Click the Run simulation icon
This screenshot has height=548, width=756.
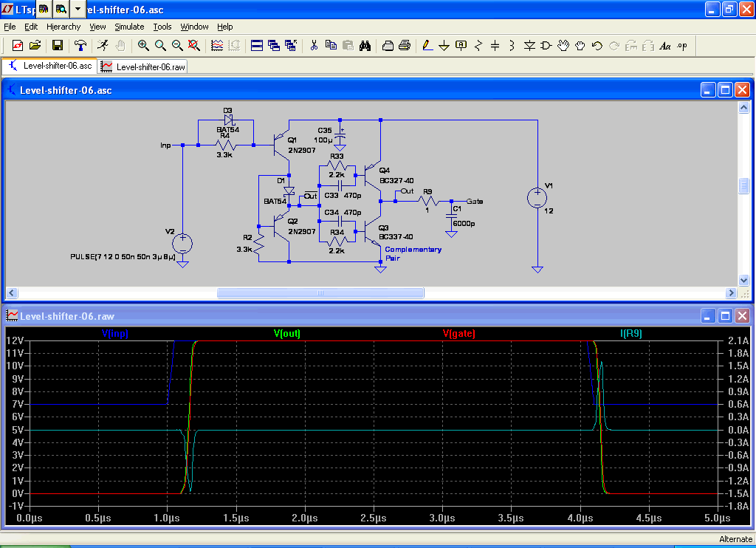pyautogui.click(x=101, y=45)
